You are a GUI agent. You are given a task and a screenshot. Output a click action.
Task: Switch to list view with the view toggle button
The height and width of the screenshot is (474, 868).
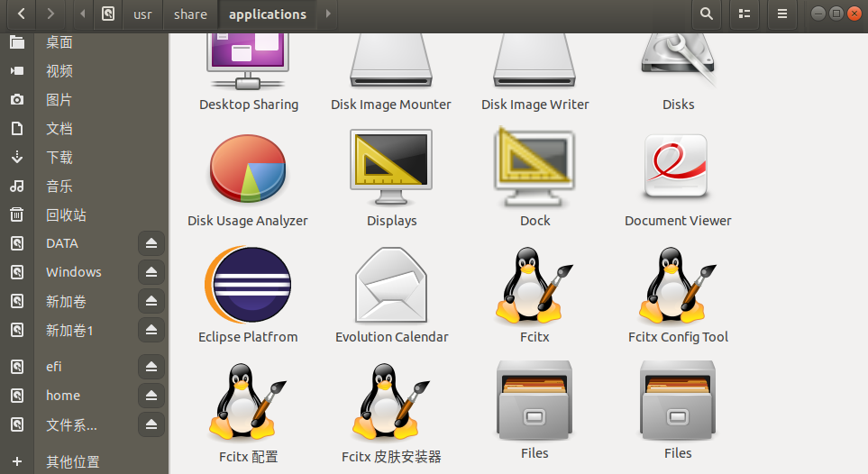click(x=745, y=14)
